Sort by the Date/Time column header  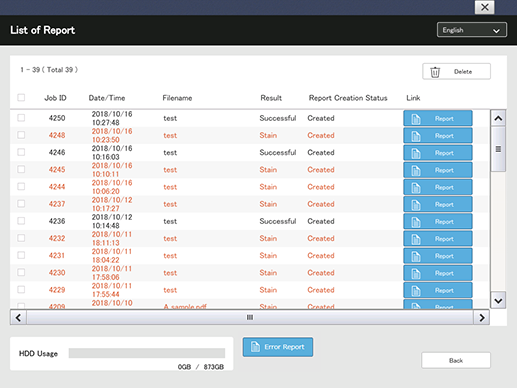point(107,98)
